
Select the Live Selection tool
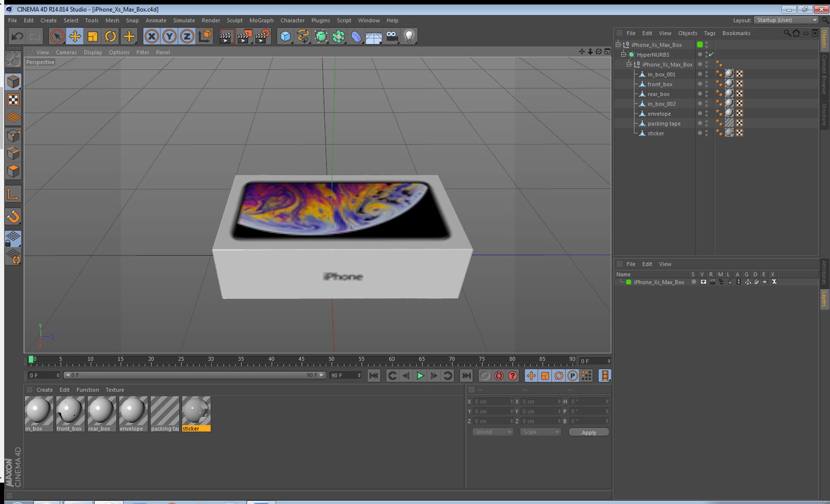(57, 36)
